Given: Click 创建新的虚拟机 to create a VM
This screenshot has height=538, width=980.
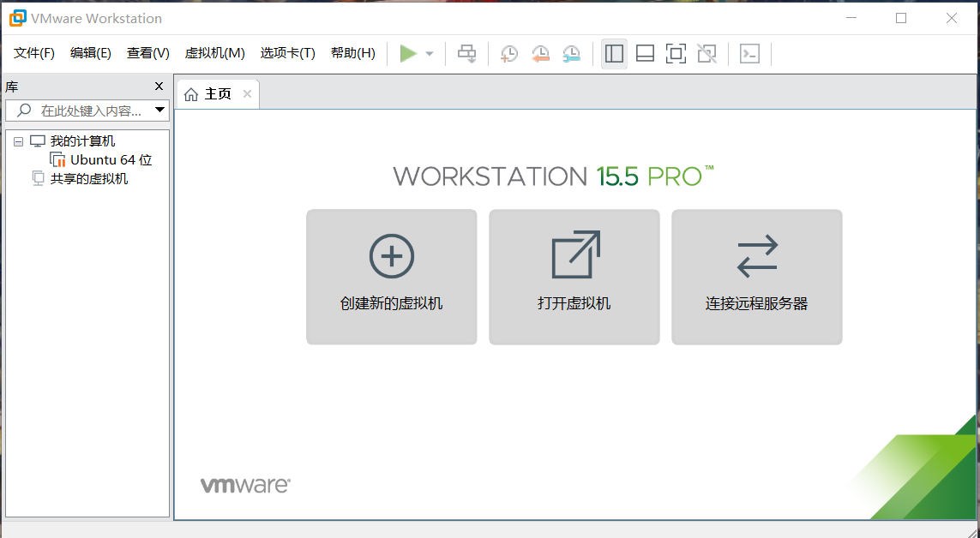Looking at the screenshot, I should click(x=391, y=276).
